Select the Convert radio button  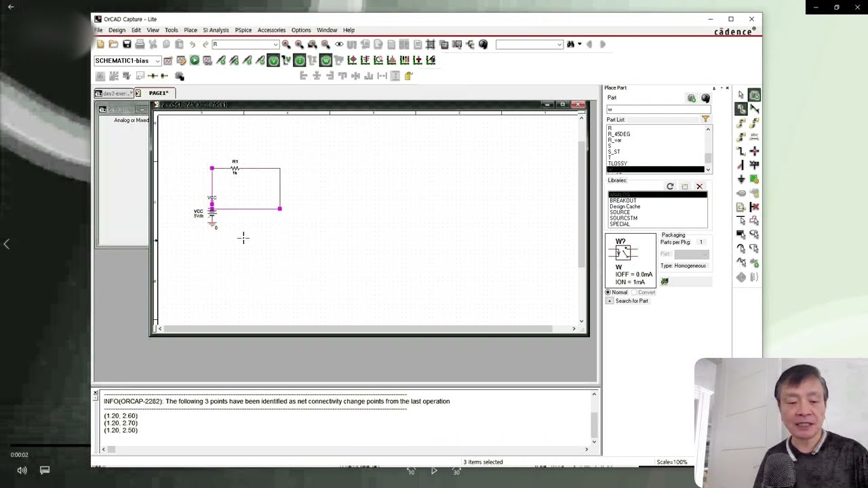[x=635, y=292]
